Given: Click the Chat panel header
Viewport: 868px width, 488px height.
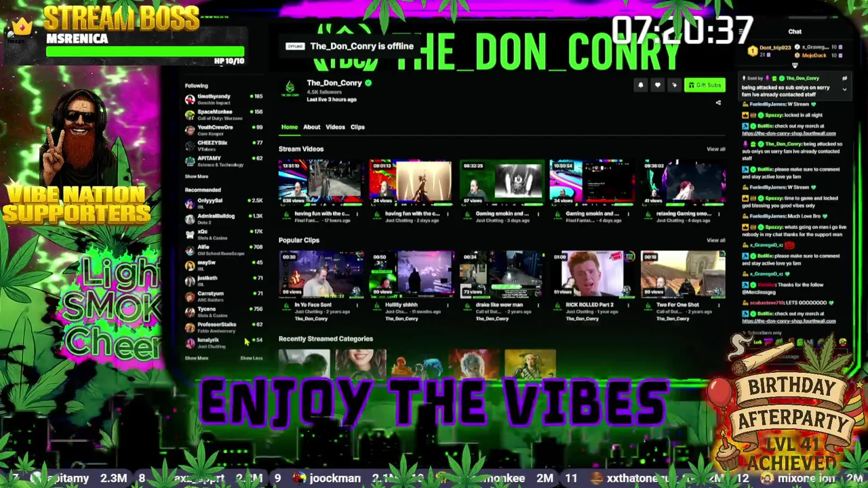Looking at the screenshot, I should coord(795,31).
